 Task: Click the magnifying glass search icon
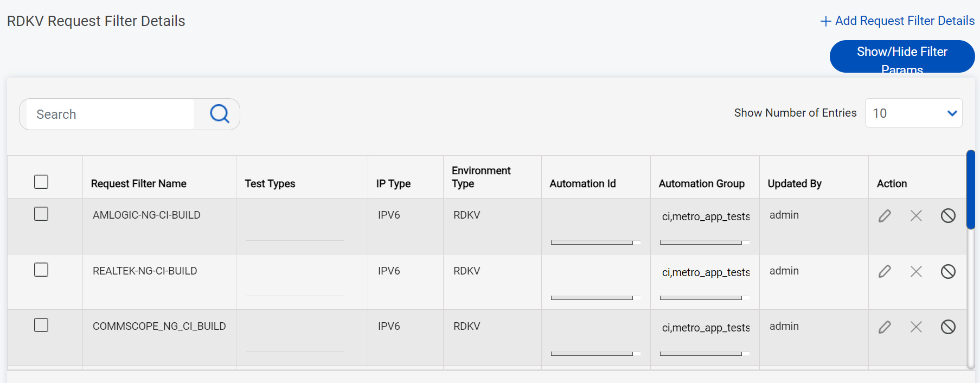click(x=220, y=114)
